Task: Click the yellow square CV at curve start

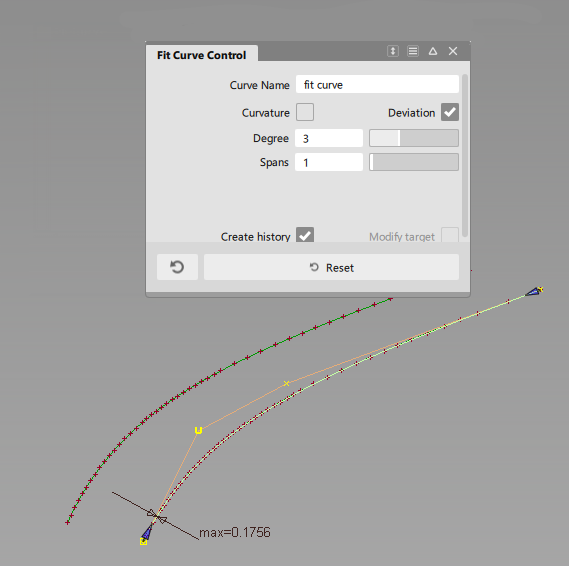Action: (143, 542)
